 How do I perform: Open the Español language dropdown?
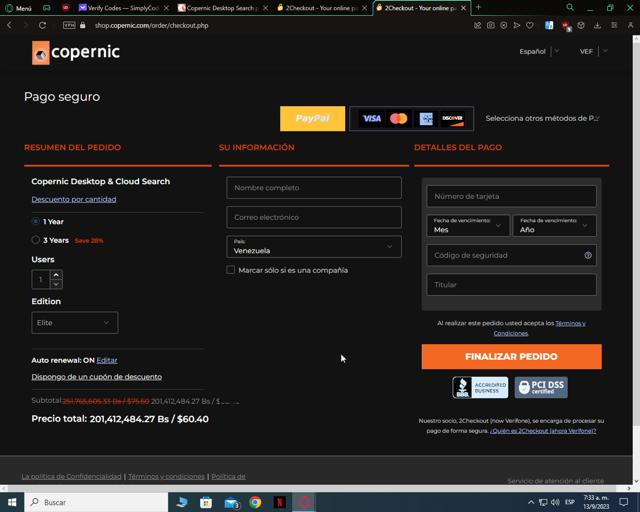(x=539, y=51)
